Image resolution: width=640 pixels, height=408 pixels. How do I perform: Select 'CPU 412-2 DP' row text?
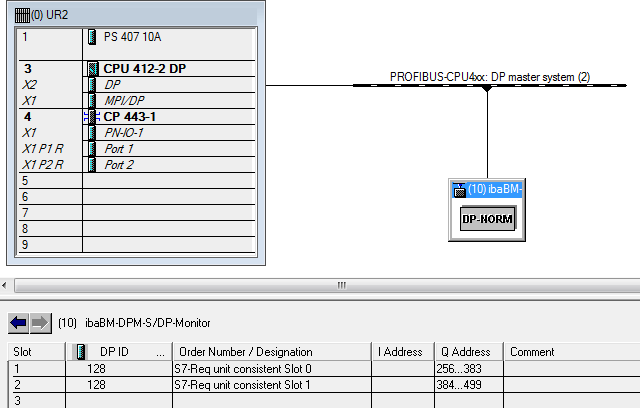[x=144, y=69]
